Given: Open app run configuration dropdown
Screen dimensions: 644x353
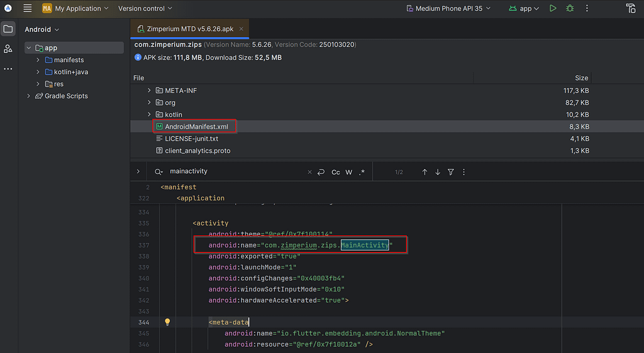Looking at the screenshot, I should tap(524, 8).
